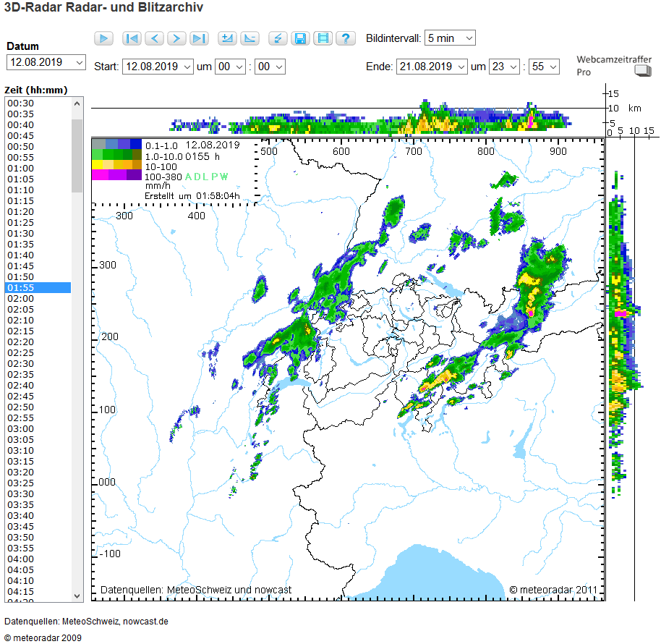
Task: Open the Start hour dropdown
Action: click(231, 67)
